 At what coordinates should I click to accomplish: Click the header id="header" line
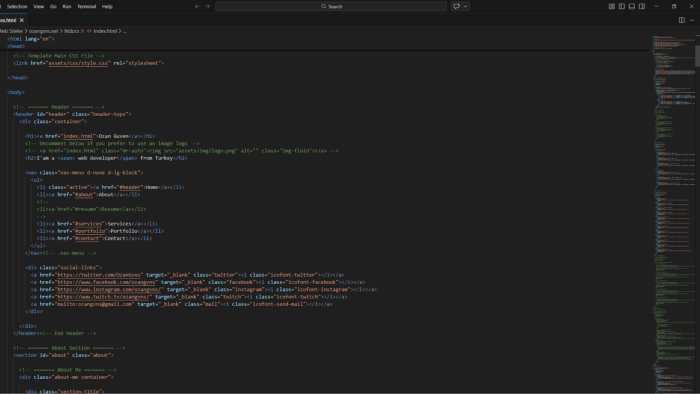(72, 114)
